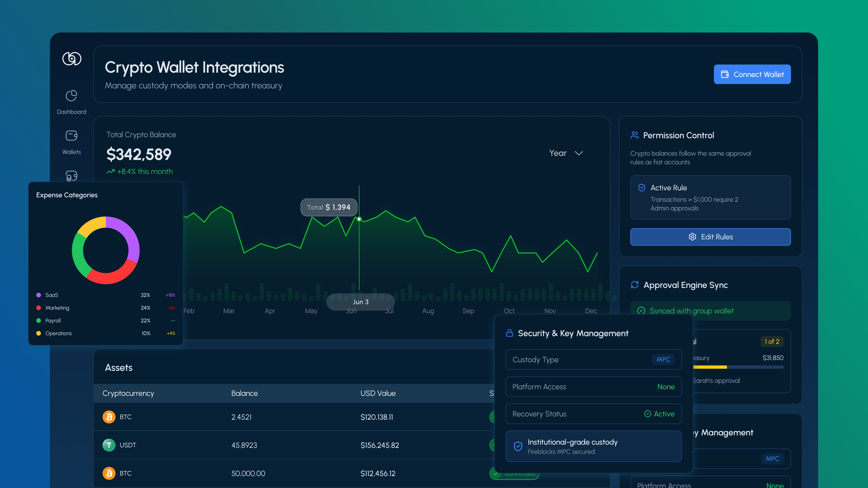Click the $120,138.11 USD value cell

pyautogui.click(x=377, y=417)
